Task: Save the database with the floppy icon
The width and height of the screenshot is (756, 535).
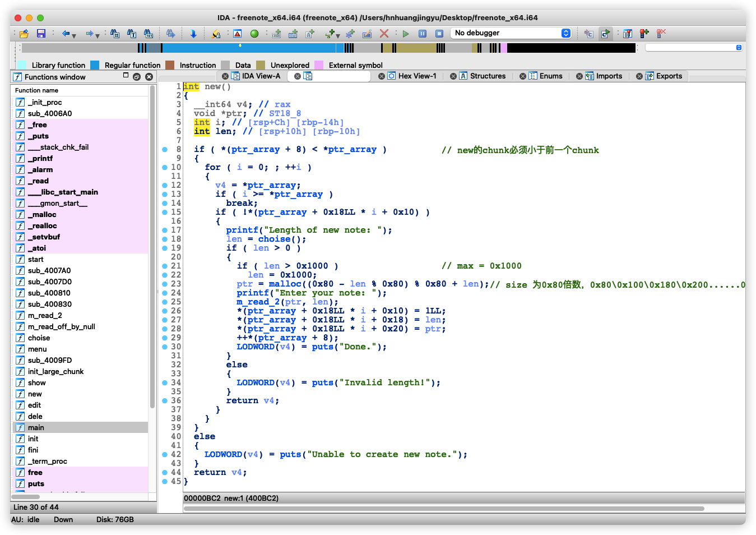Action: click(41, 34)
